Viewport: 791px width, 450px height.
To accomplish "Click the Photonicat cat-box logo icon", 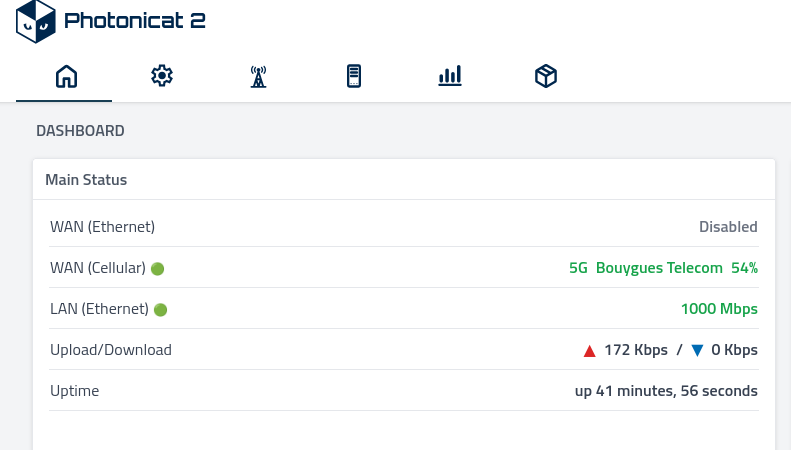I will click(x=35, y=21).
